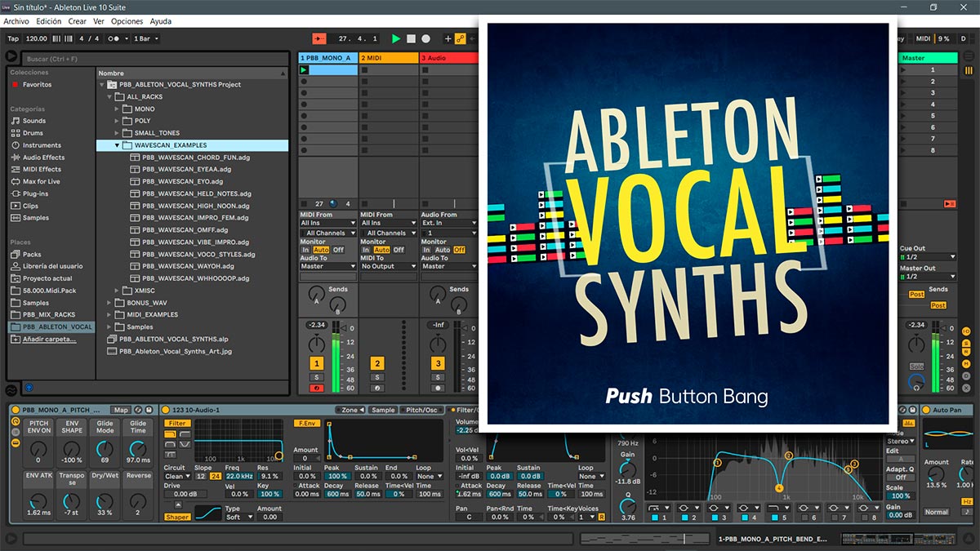Expand the MIDI_EXAMPLES folder
Screen dimensions: 980x551
pyautogui.click(x=109, y=314)
